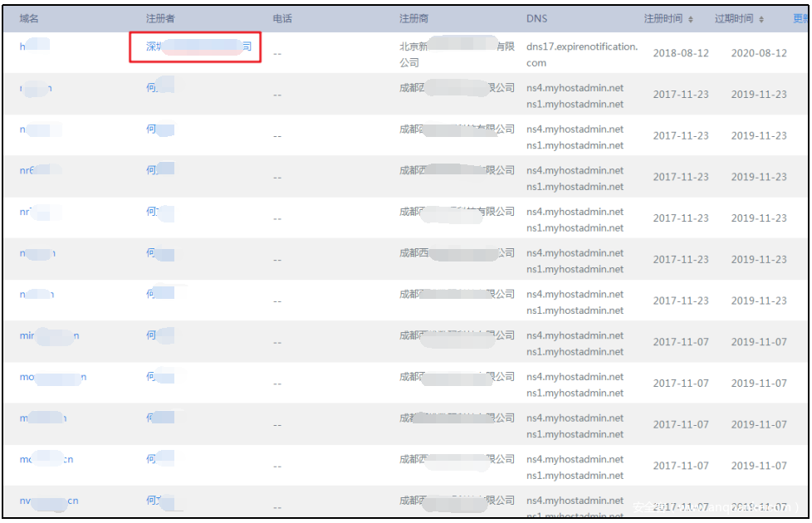The width and height of the screenshot is (812, 523).
Task: Click the 2020-08-12 expiration date
Action: [759, 53]
